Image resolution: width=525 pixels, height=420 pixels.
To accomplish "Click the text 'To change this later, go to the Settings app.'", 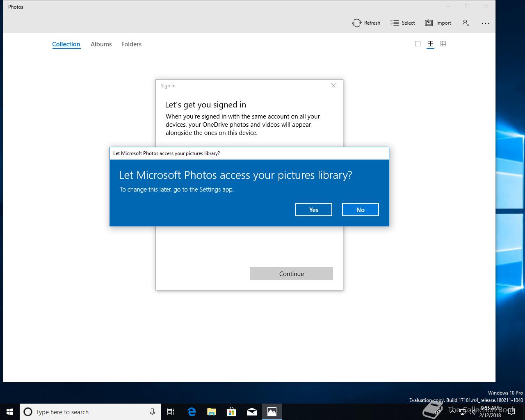I will [177, 189].
